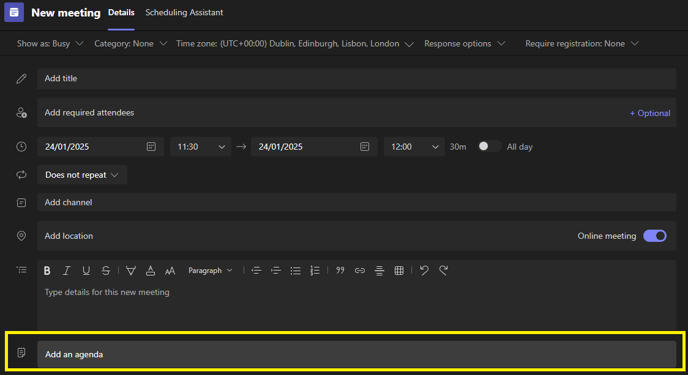The height and width of the screenshot is (375, 688).
Task: Increase indent in details editor
Action: click(276, 271)
